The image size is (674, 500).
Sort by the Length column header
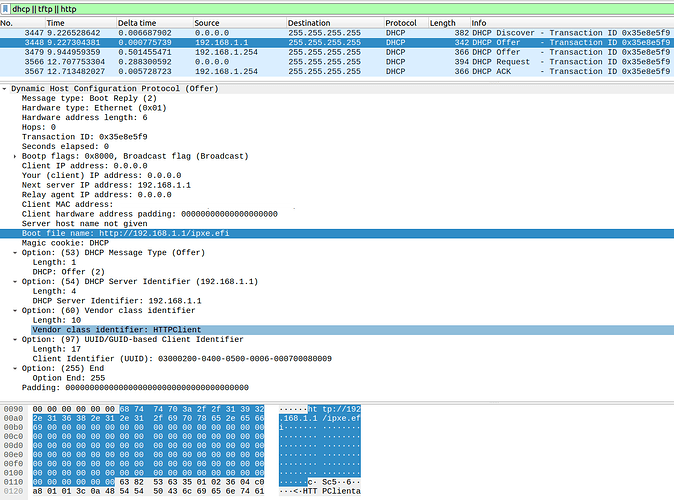click(x=448, y=23)
